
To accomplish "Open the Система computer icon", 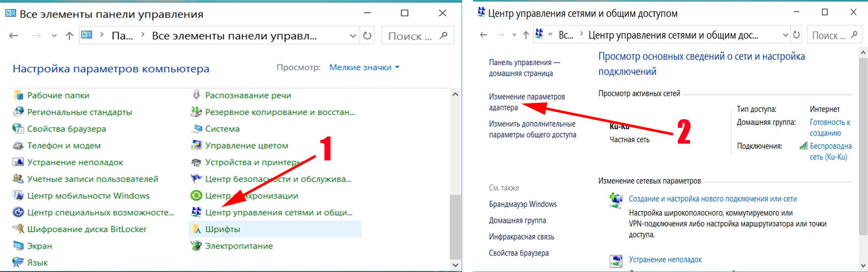I will pyautogui.click(x=196, y=129).
